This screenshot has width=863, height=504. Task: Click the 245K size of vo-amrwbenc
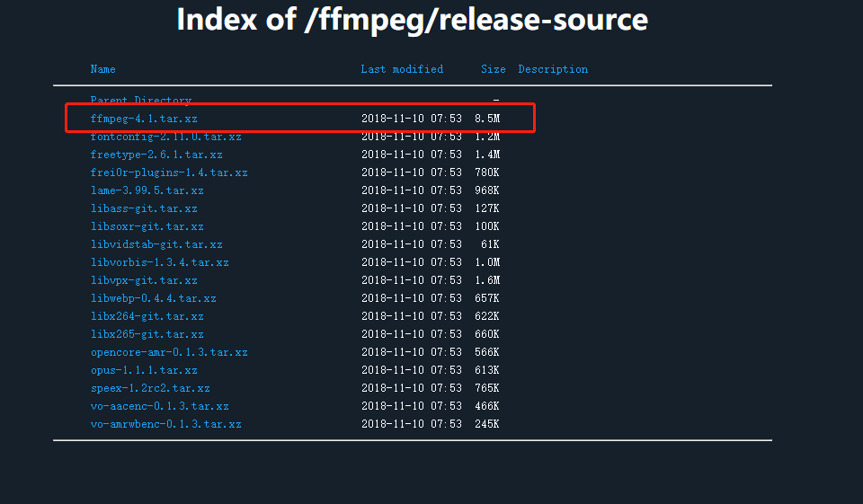pos(487,424)
